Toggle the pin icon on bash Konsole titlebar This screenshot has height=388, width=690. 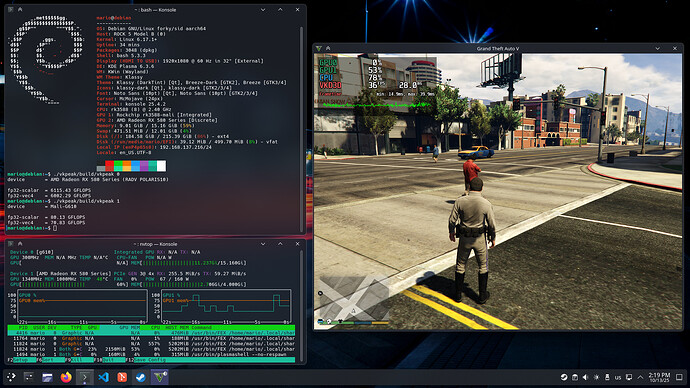point(20,9)
